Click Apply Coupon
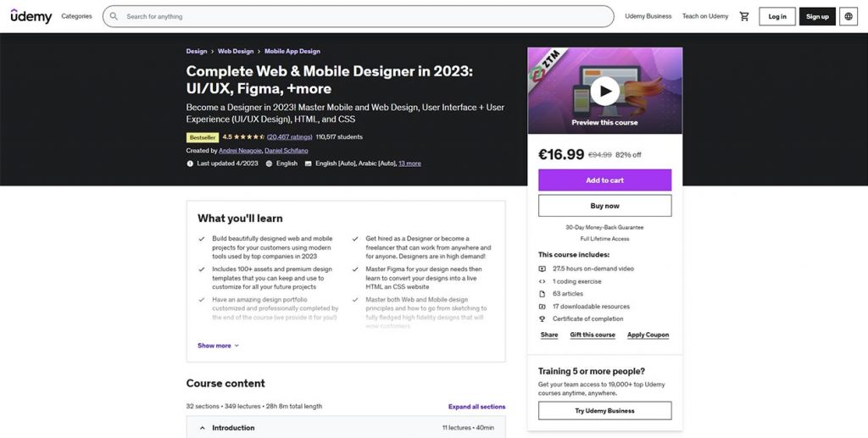The image size is (868, 438). (x=648, y=335)
